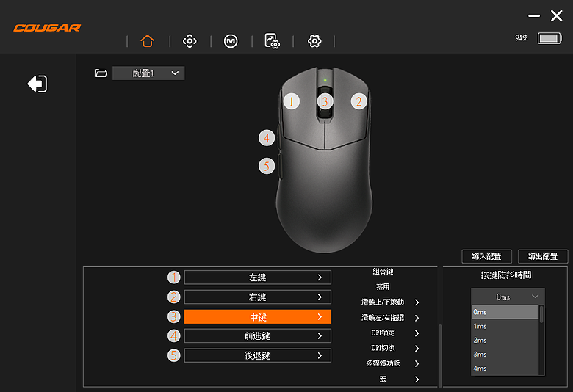Click the function list scrollbar
The height and width of the screenshot is (392, 573).
tap(440, 355)
